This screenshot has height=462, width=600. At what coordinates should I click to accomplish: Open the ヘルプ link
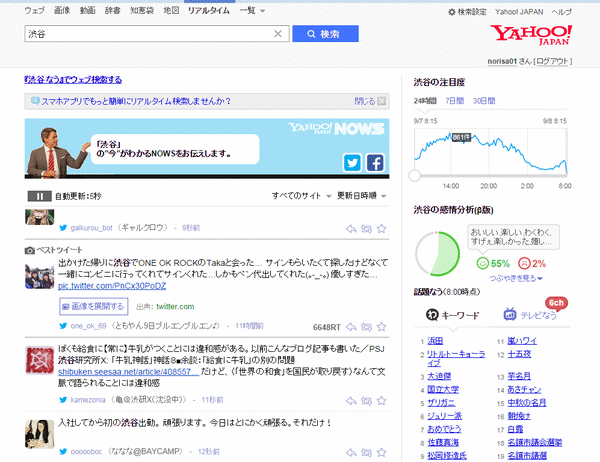click(x=562, y=12)
